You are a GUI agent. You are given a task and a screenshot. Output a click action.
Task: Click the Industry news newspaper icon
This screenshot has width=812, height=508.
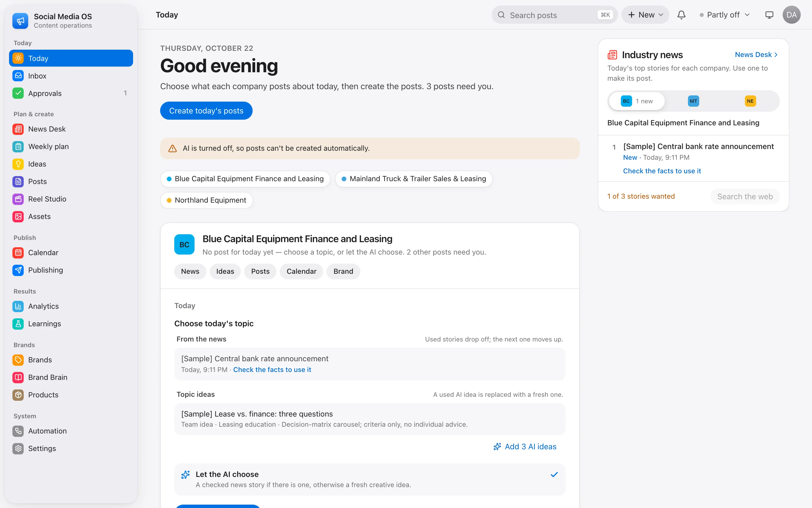(x=612, y=55)
